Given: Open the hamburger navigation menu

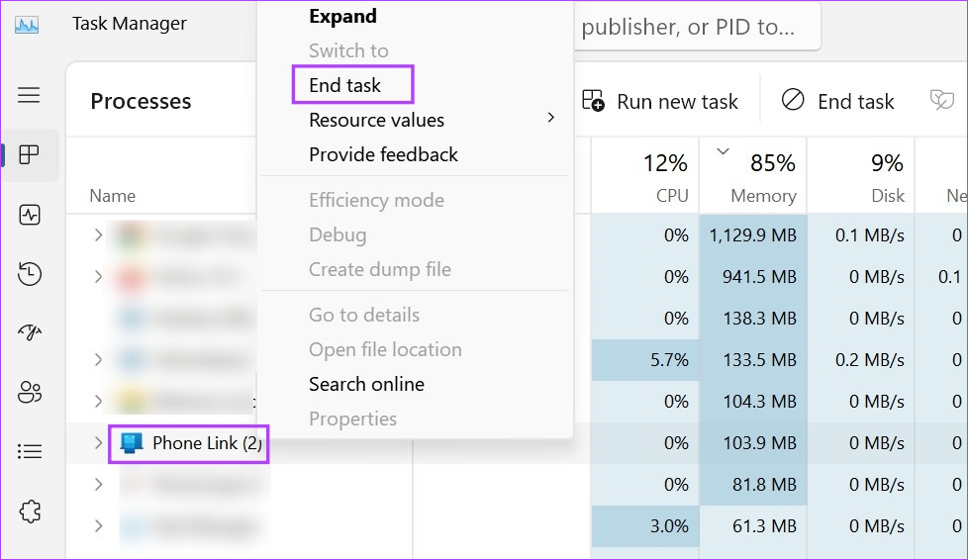Looking at the screenshot, I should pos(29,95).
